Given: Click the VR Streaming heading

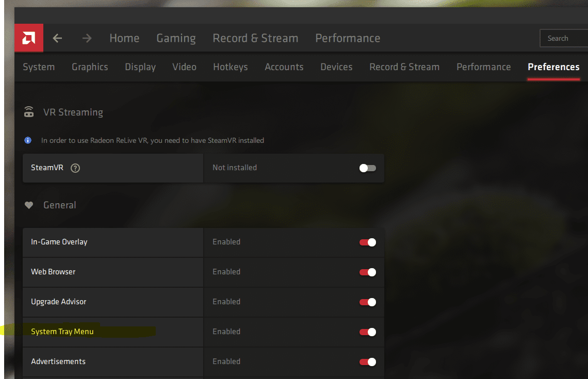Looking at the screenshot, I should 73,112.
